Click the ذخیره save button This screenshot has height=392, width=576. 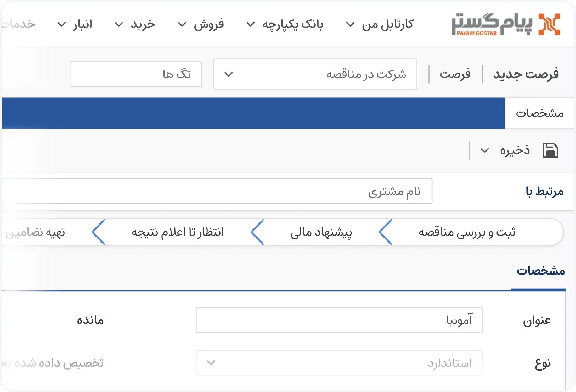click(515, 151)
